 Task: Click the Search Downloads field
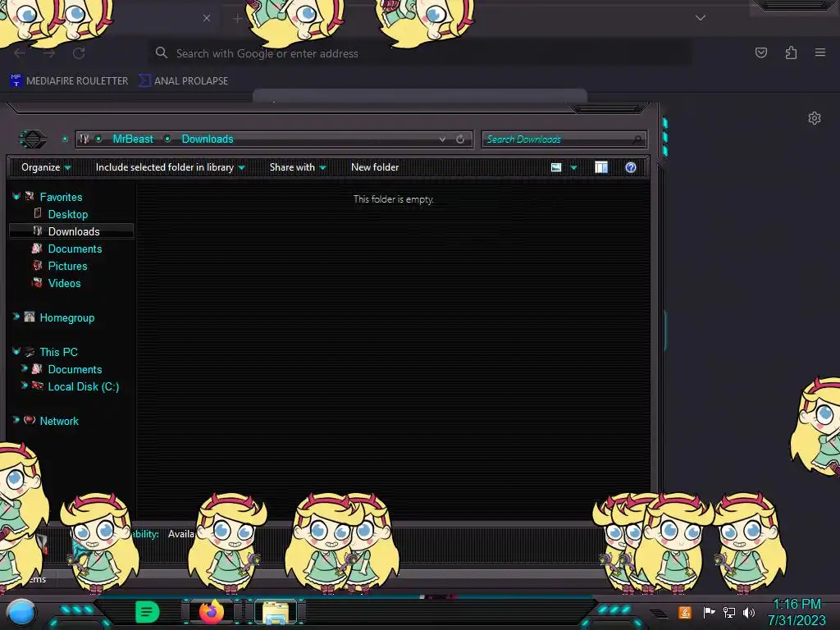564,139
